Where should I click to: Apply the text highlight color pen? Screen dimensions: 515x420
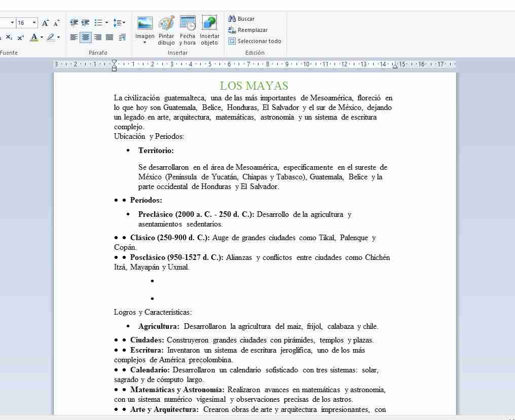[x=51, y=37]
